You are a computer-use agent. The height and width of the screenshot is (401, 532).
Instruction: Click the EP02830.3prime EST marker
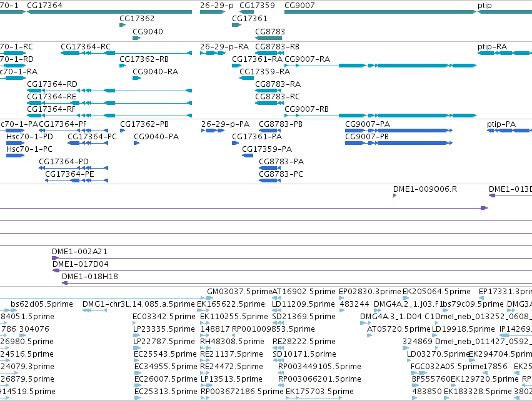click(341, 298)
